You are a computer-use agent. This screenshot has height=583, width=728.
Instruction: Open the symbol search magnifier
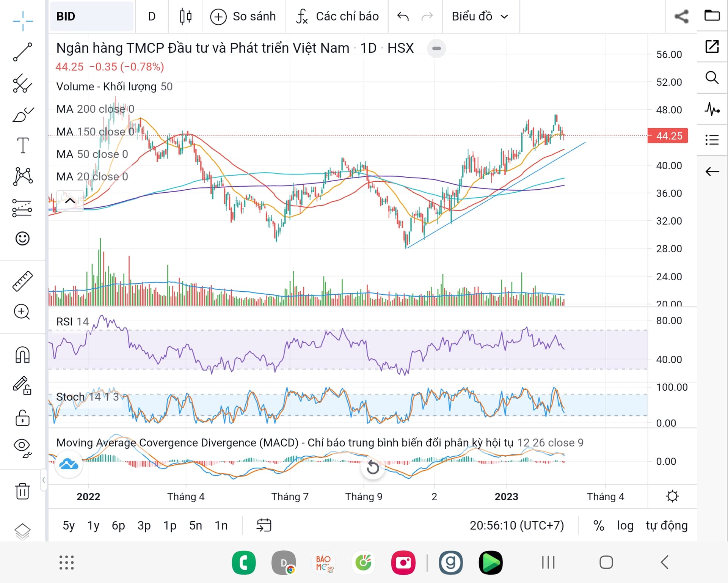[x=712, y=78]
